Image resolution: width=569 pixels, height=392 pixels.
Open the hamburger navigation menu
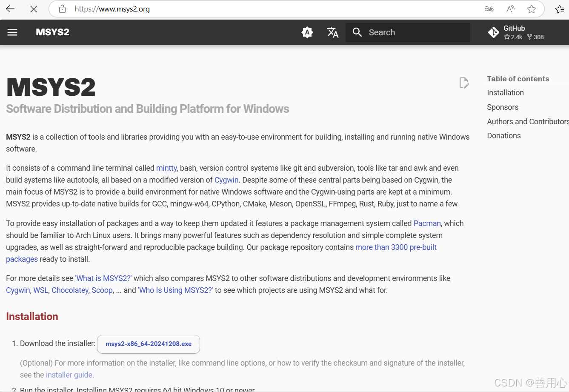pos(12,32)
